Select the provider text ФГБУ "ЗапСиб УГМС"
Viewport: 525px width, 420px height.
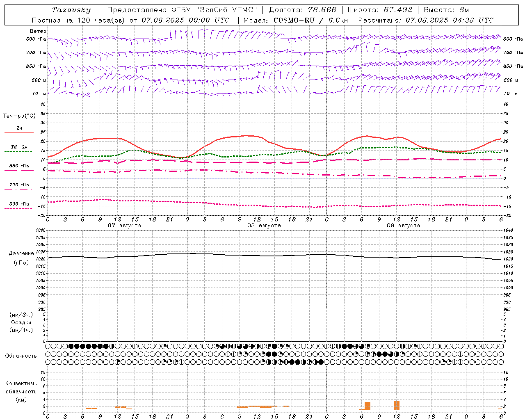pyautogui.click(x=214, y=10)
